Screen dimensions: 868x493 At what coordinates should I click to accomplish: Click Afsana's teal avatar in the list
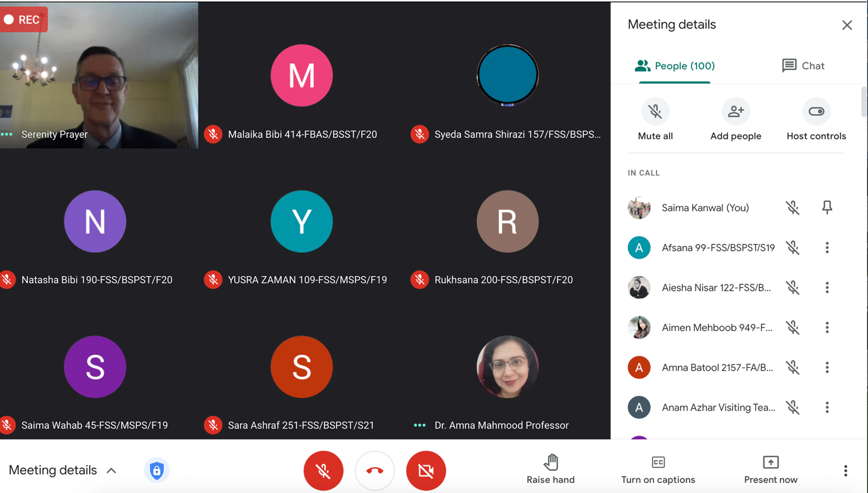639,248
